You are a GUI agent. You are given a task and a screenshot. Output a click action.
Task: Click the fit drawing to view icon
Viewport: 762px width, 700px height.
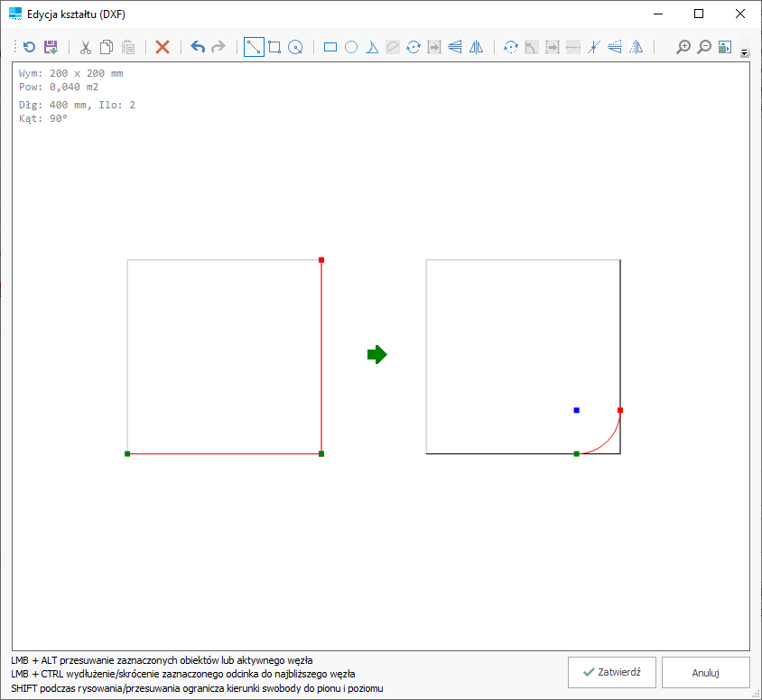(x=725, y=47)
